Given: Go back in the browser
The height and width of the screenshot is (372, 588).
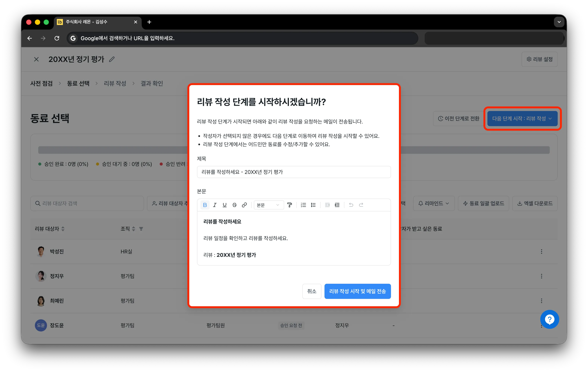Looking at the screenshot, I should point(30,38).
